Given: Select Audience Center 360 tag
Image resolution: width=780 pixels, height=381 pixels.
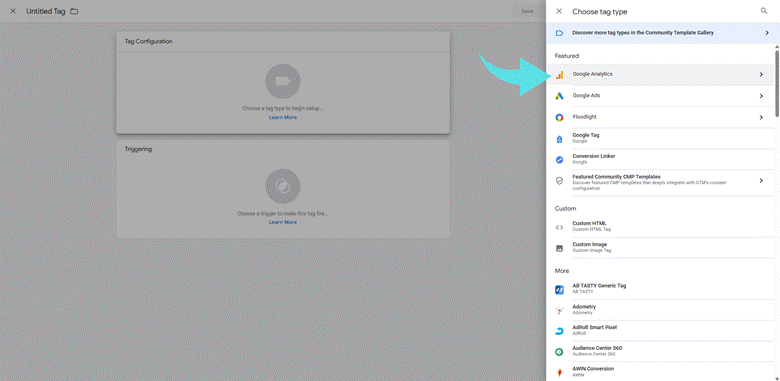Looking at the screenshot, I should (660, 351).
